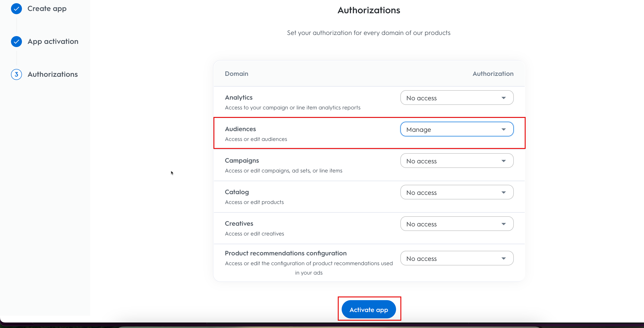
Task: Open the Analytics No access dropdown
Action: (457, 98)
